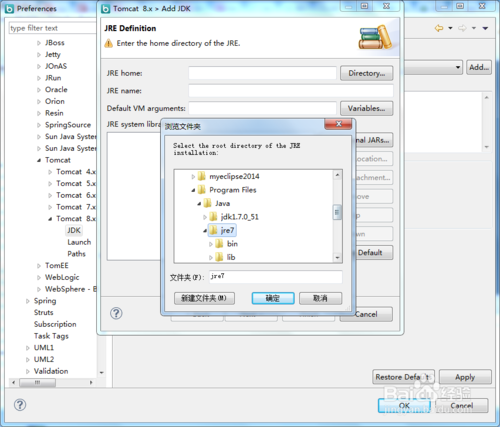The width and height of the screenshot is (500, 427).
Task: Collapse the jre7 folder node
Action: [205, 231]
